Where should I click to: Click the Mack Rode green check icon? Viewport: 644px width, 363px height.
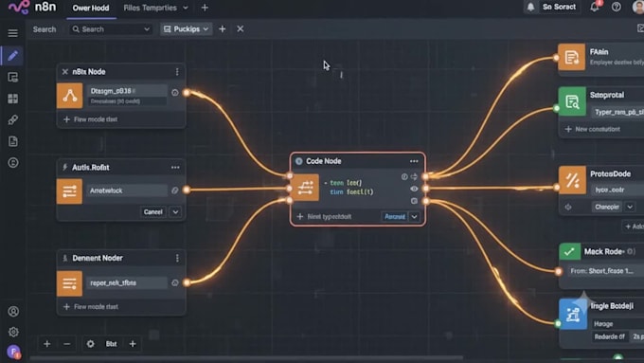coord(570,251)
